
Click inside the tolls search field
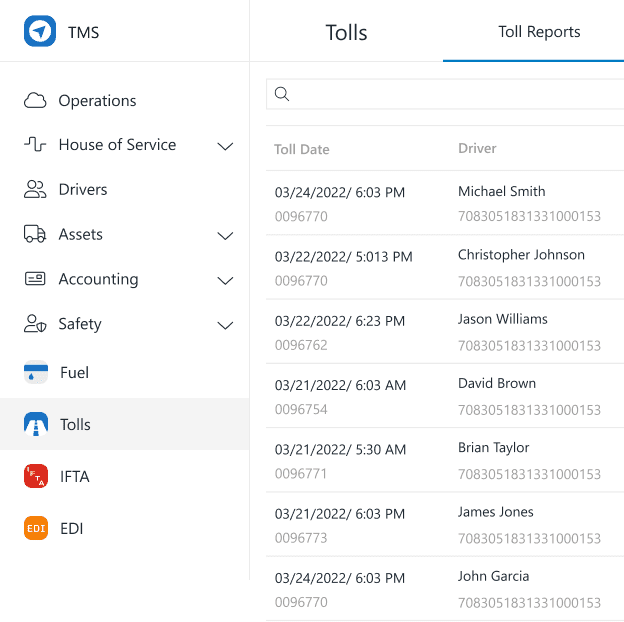coord(445,94)
